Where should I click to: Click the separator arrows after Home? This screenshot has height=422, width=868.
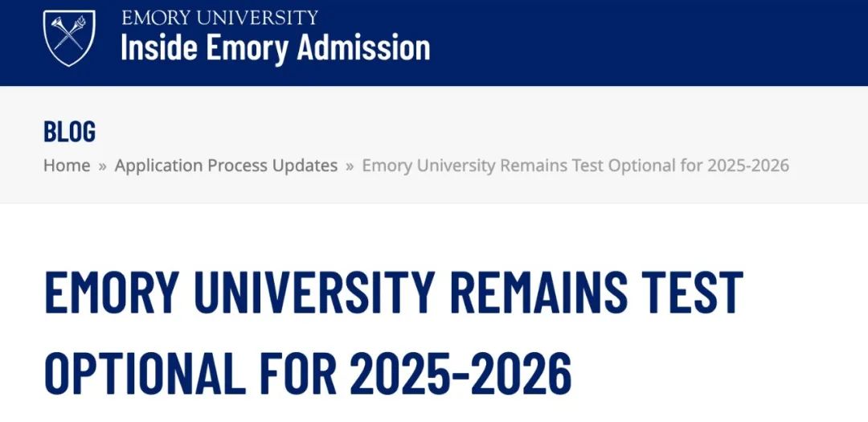(102, 166)
